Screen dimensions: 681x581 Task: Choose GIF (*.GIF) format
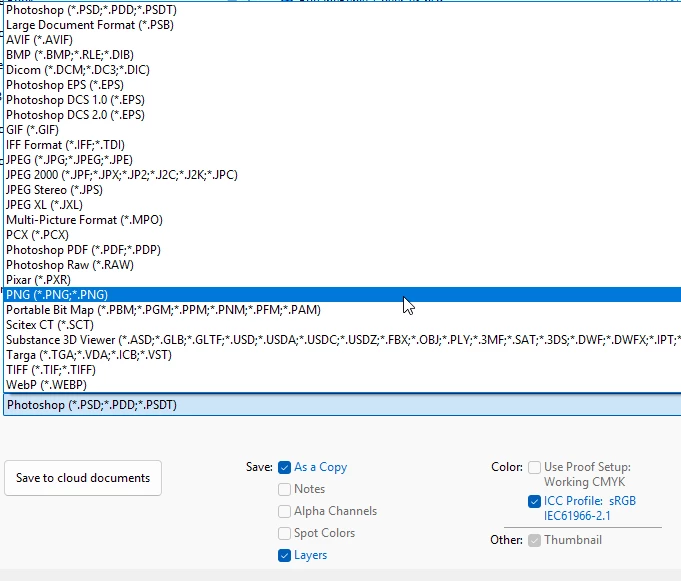coord(342,130)
